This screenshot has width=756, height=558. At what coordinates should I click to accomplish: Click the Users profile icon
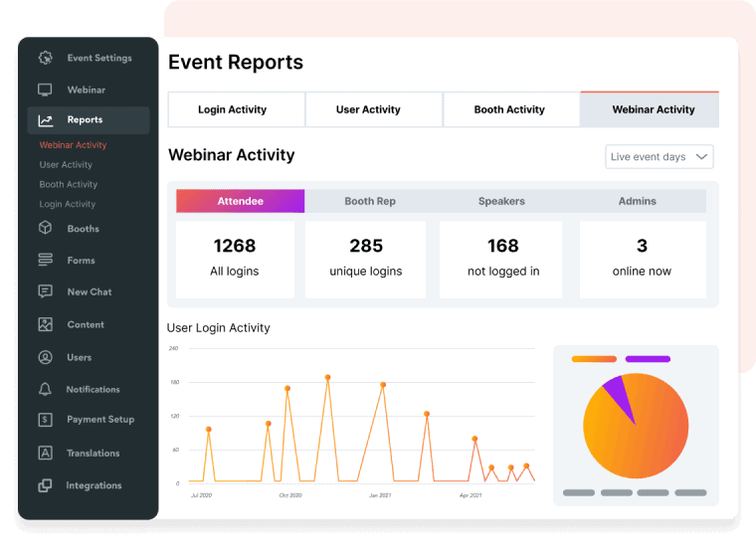tap(45, 357)
